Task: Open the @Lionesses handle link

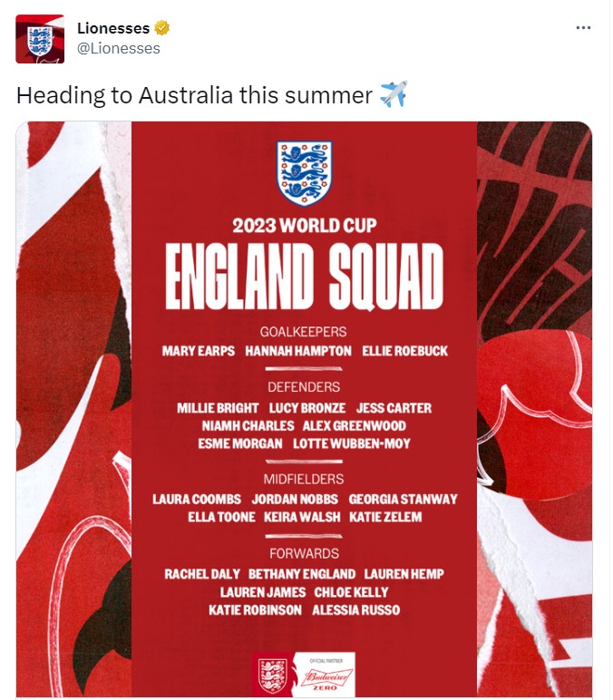Action: tap(118, 48)
